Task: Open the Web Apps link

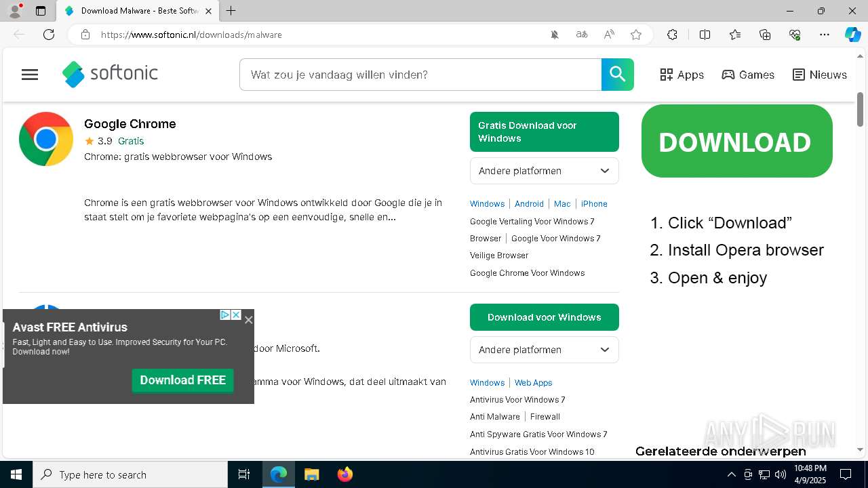Action: (x=534, y=382)
